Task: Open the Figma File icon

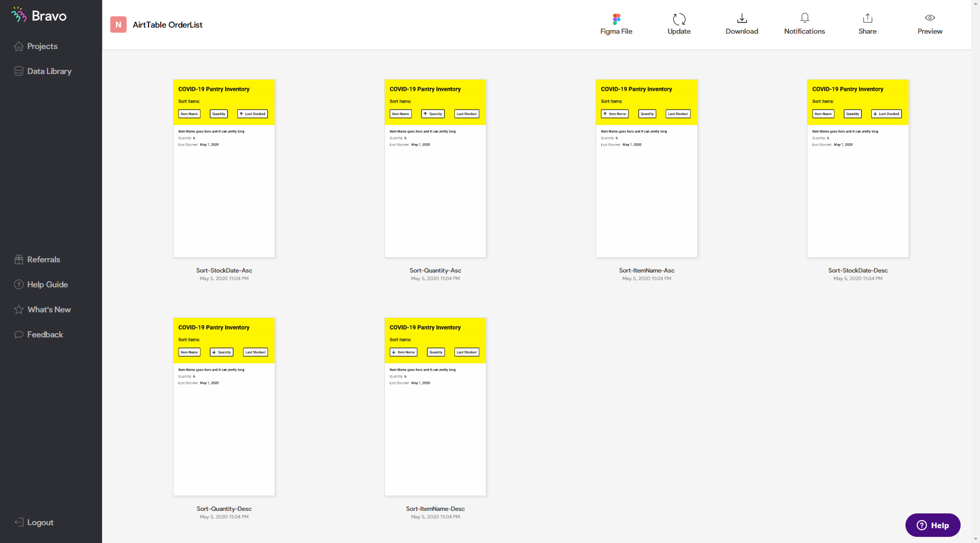Action: (x=616, y=19)
